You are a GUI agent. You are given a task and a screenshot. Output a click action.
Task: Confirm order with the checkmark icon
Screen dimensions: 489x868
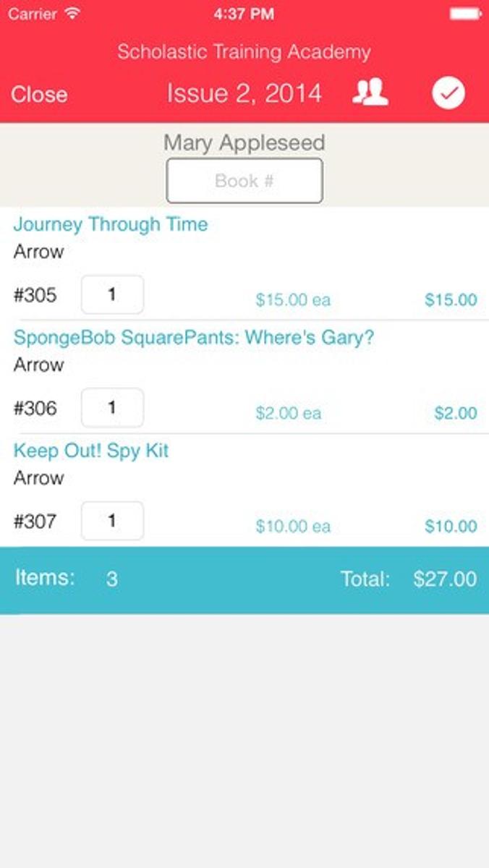[448, 93]
